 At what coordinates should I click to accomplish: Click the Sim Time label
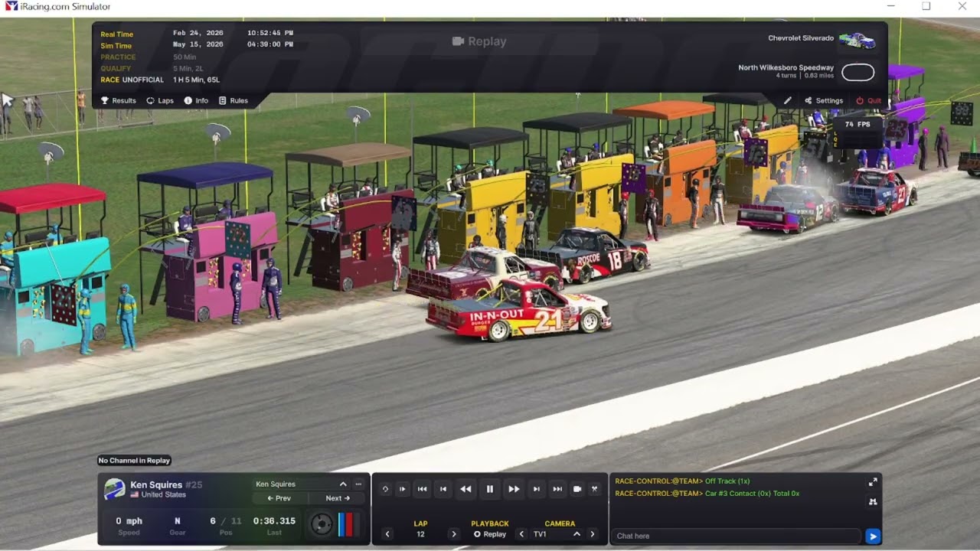click(x=116, y=46)
